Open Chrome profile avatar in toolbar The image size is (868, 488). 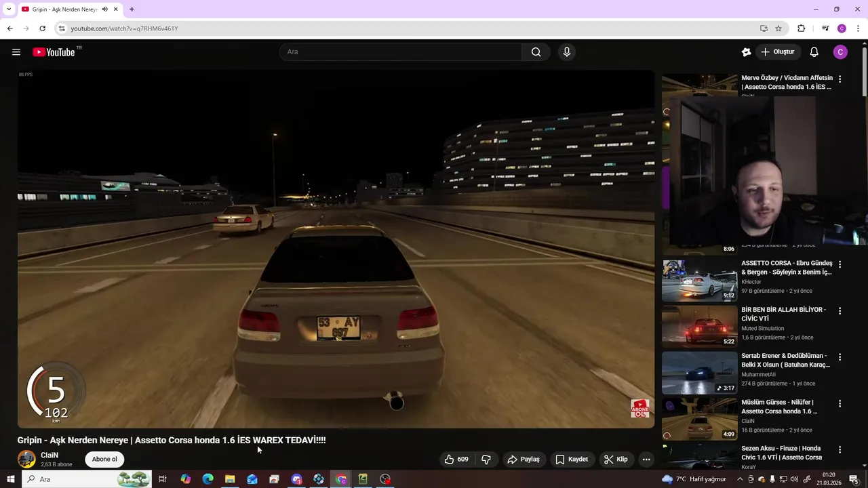842,28
